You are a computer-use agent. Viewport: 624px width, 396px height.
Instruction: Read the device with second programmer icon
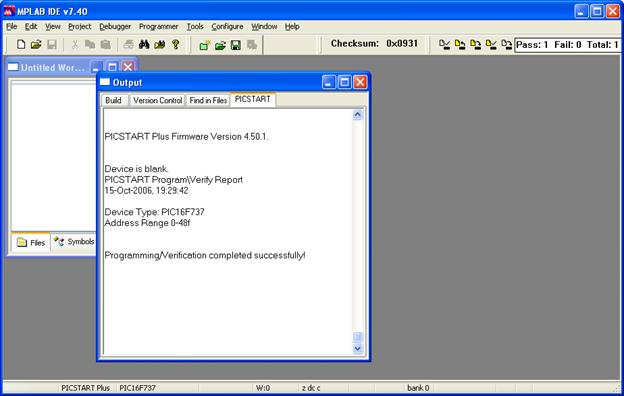(460, 45)
